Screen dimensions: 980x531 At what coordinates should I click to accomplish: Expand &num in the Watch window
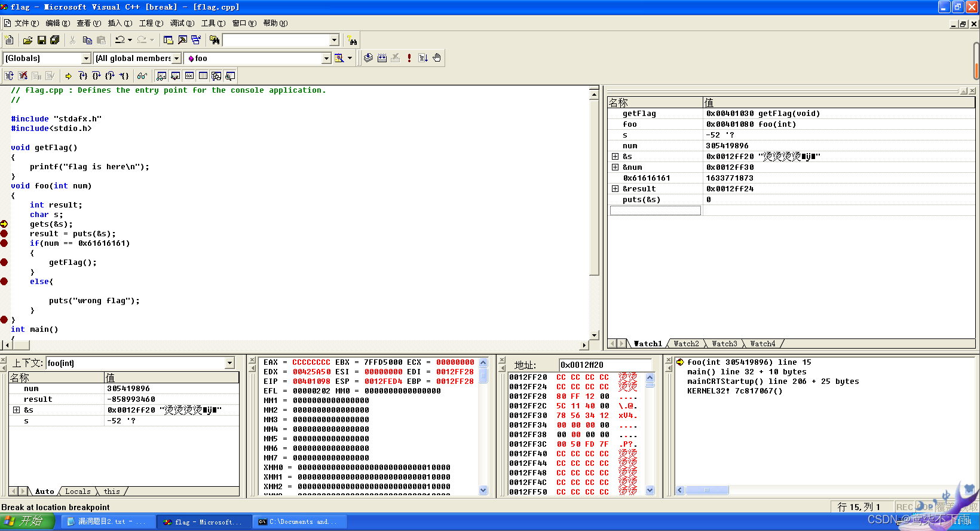615,167
